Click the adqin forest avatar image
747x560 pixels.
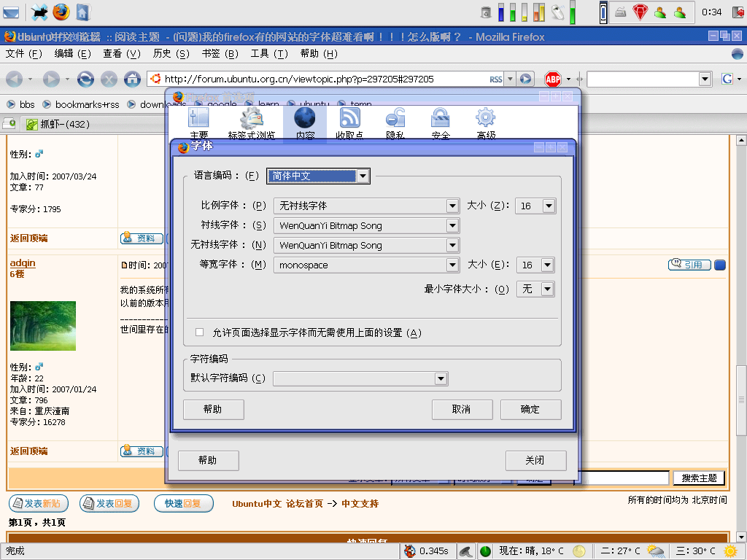click(x=43, y=326)
